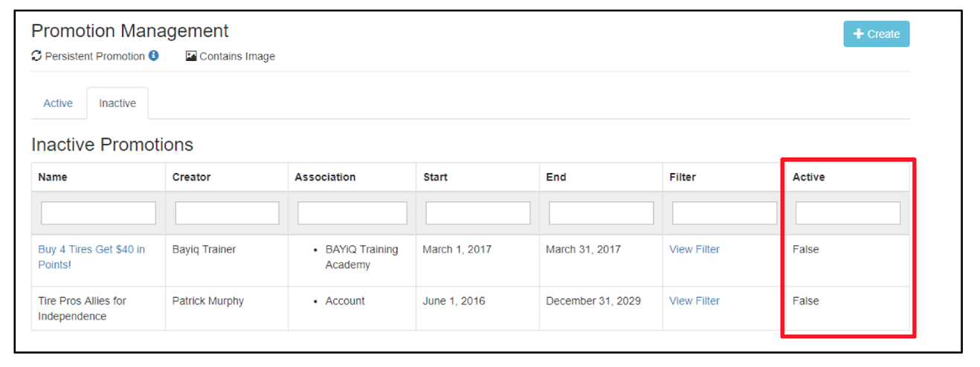Image resolution: width=980 pixels, height=367 pixels.
Task: Focus the Active column filter box
Action: coord(848,213)
